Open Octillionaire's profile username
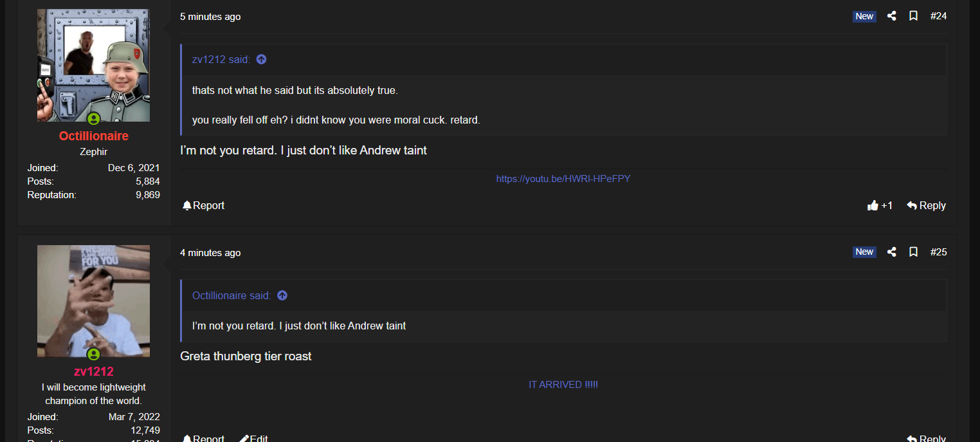This screenshot has height=442, width=980. coord(94,136)
